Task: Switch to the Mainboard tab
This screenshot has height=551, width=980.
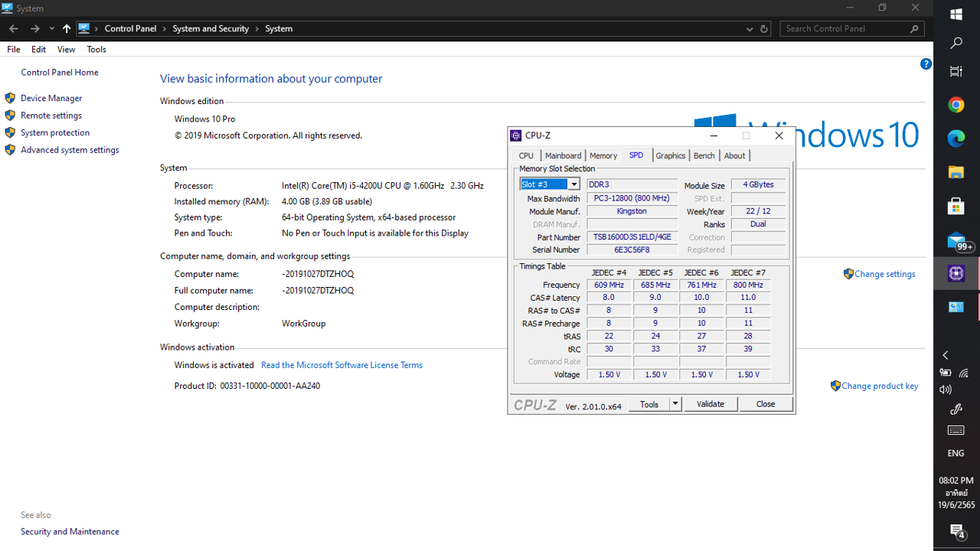Action: click(x=563, y=155)
